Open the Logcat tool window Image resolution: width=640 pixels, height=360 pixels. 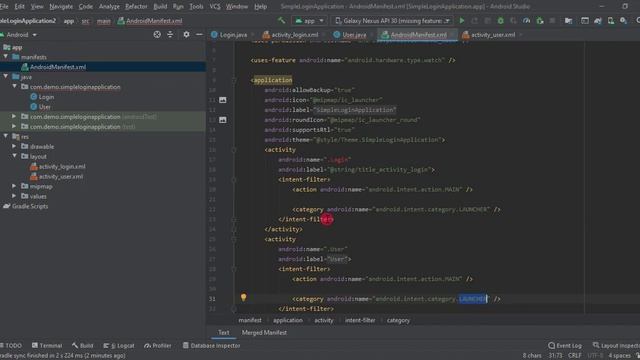(119, 345)
